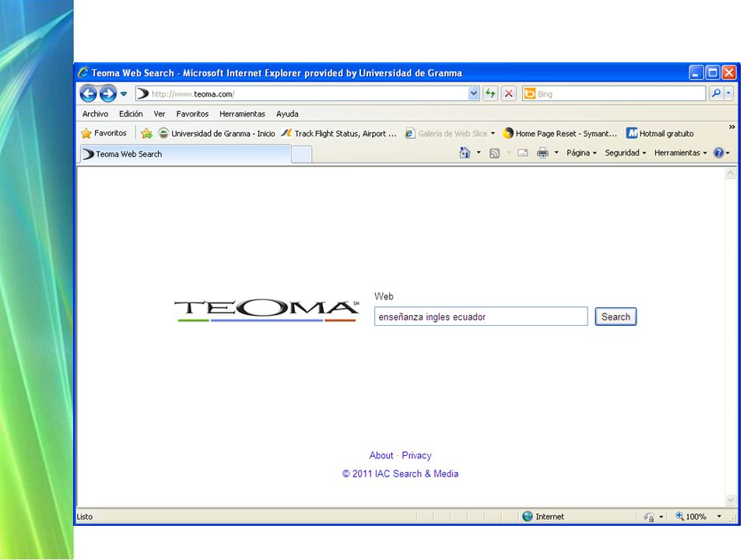Click the magnifier search icon
This screenshot has height=560, width=747.
pyautogui.click(x=716, y=94)
